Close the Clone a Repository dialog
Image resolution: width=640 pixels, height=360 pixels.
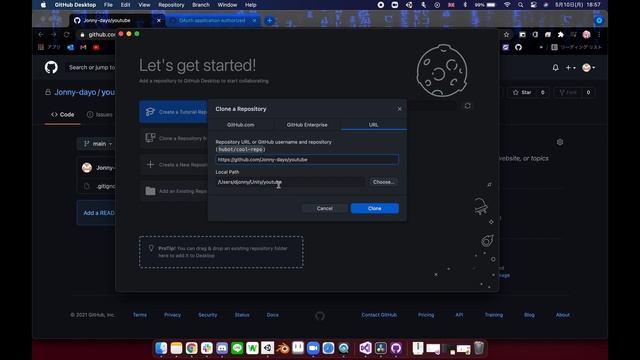(399, 109)
